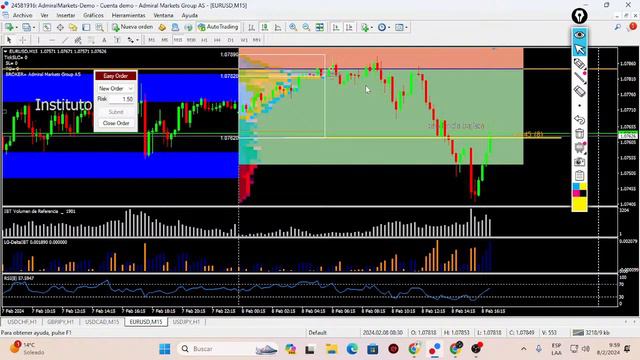This screenshot has width=640, height=360.
Task: Open the annotation color palette
Action: 579,190
